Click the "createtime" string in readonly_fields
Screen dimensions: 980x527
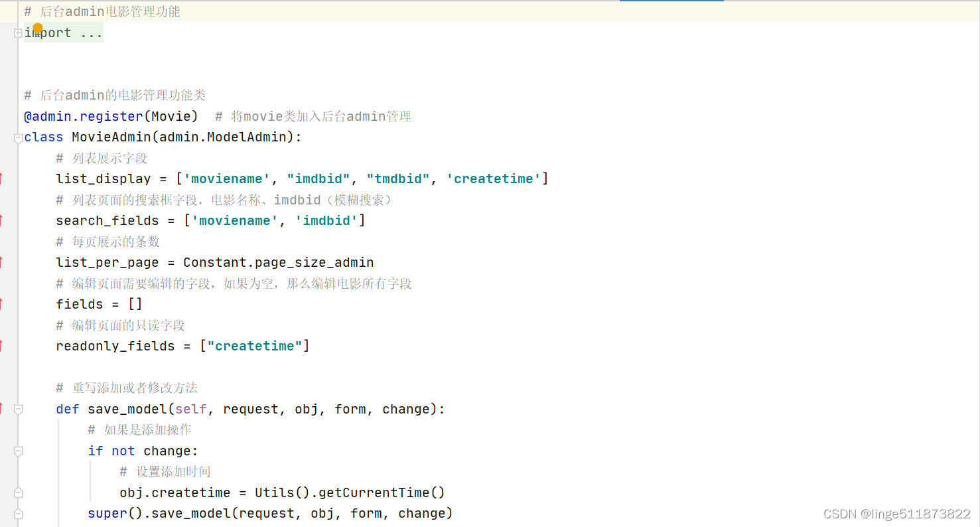(255, 346)
